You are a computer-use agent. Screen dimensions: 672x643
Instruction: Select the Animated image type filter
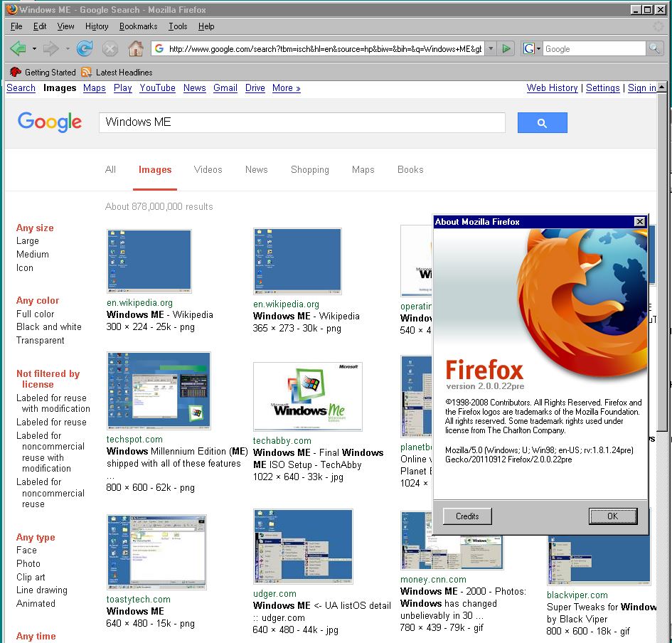[x=34, y=603]
